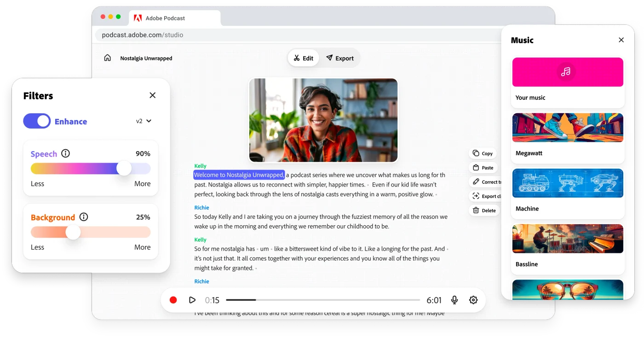Switch to the Export tab
Image resolution: width=644 pixels, height=339 pixels.
click(x=340, y=58)
